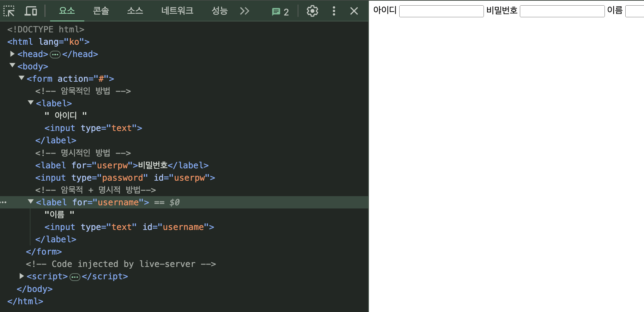Image resolution: width=644 pixels, height=312 pixels.
Task: Select the live-server injected comment
Action: (121, 264)
